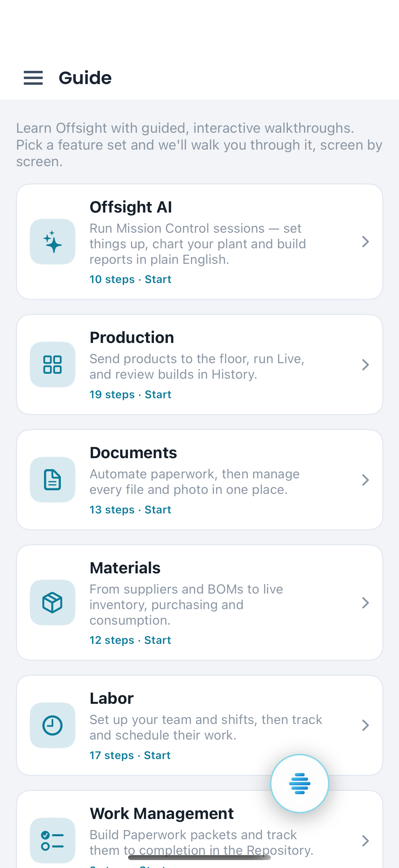Viewport: 399px width, 868px height.
Task: Tap the Documents file icon
Action: point(53,479)
